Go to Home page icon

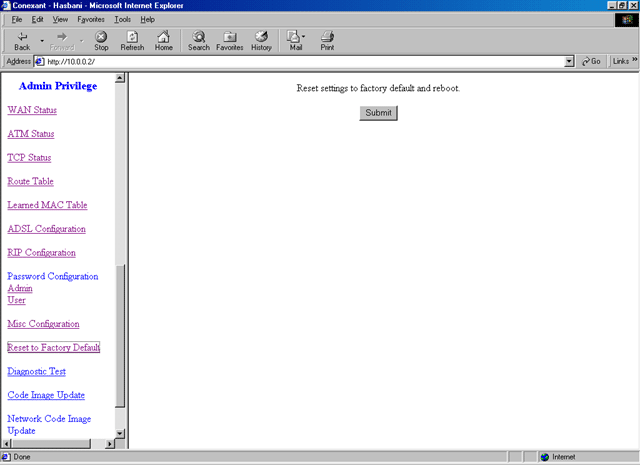164,37
